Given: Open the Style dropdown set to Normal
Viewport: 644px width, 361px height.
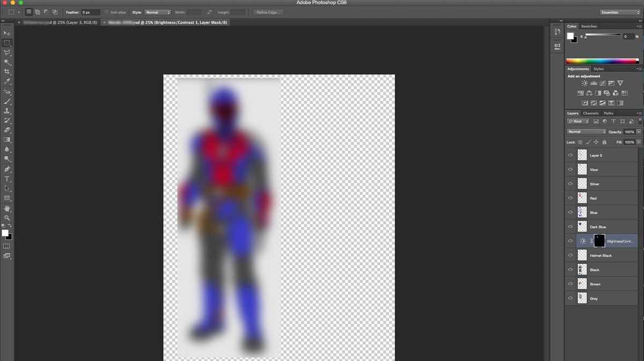Looking at the screenshot, I should click(x=158, y=12).
